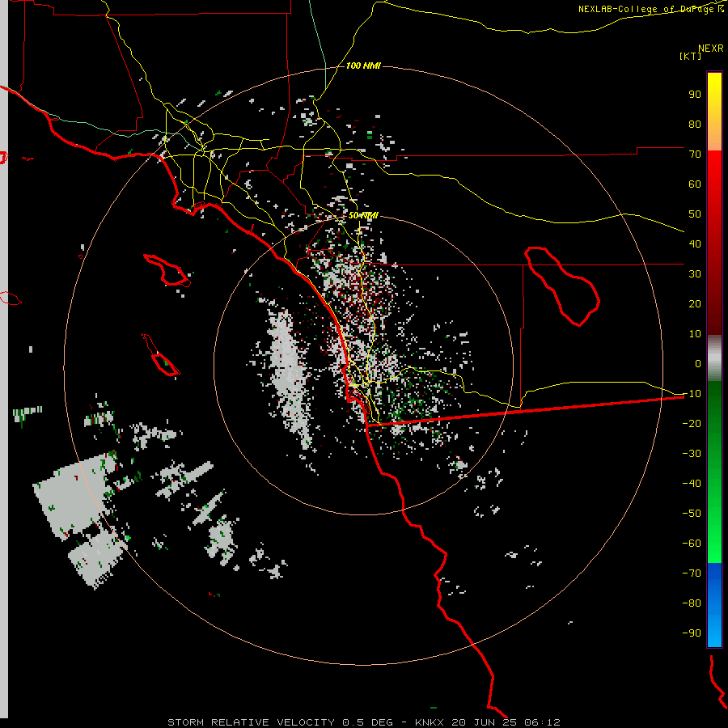Click the [KT] units label

(x=691, y=56)
